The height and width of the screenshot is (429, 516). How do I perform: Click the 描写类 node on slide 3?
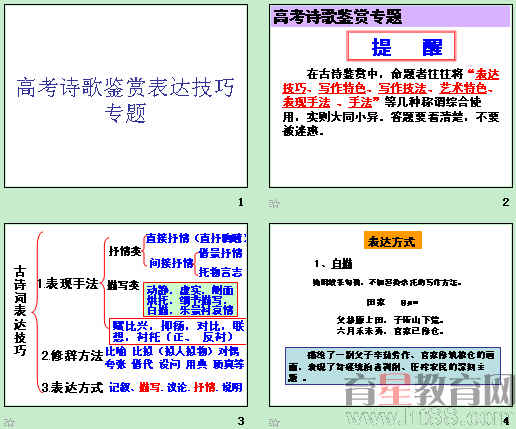(x=123, y=285)
